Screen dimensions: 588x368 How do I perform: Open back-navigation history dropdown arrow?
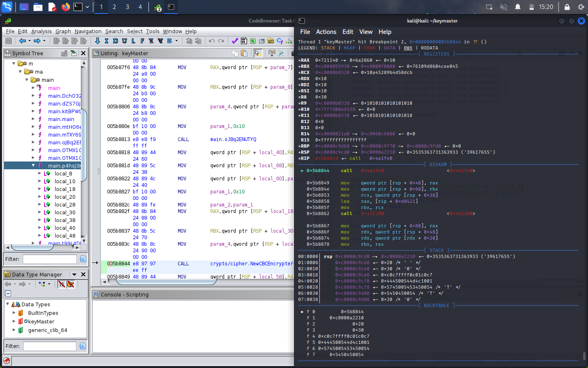point(29,41)
